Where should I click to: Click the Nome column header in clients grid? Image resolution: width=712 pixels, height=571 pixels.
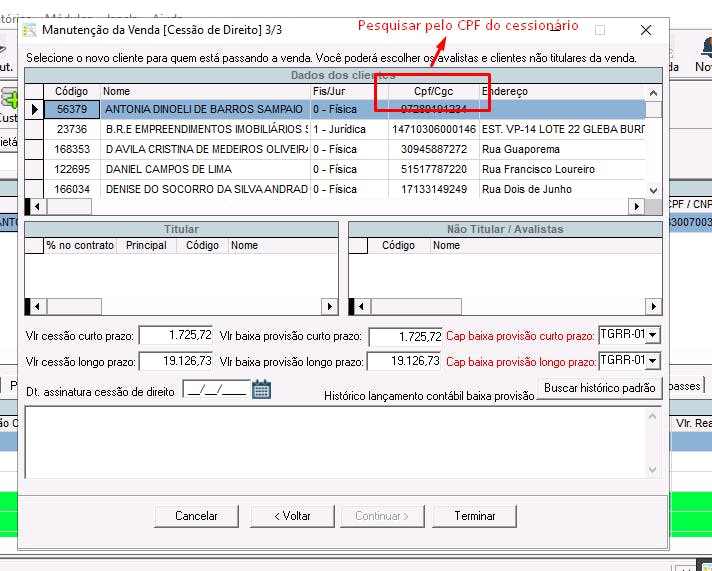tap(205, 91)
